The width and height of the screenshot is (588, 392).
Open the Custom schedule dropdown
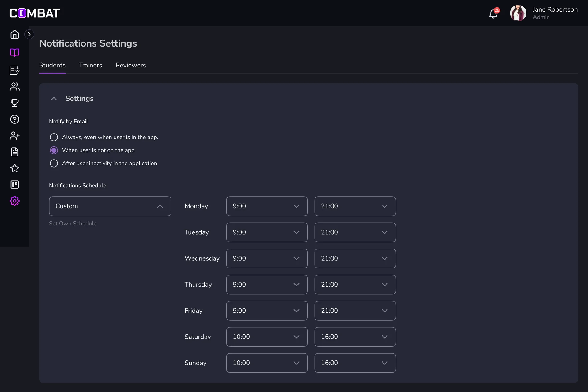(x=110, y=206)
